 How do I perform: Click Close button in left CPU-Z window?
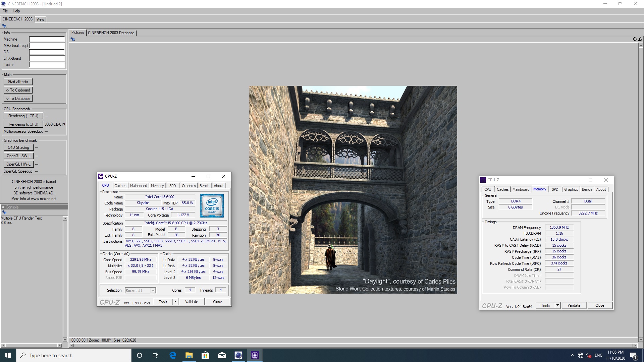tap(217, 302)
